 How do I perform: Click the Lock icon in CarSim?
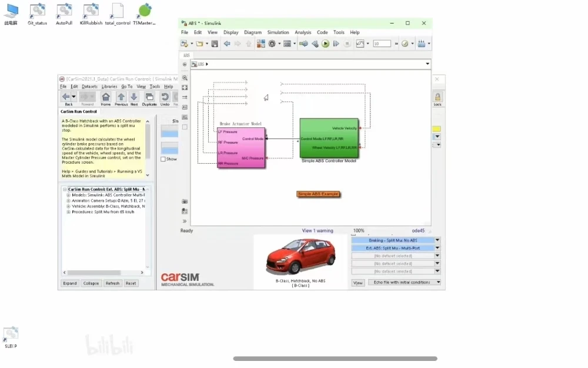tap(437, 99)
